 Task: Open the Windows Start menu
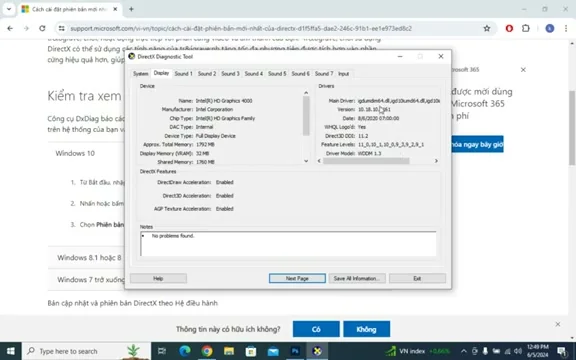[11, 351]
